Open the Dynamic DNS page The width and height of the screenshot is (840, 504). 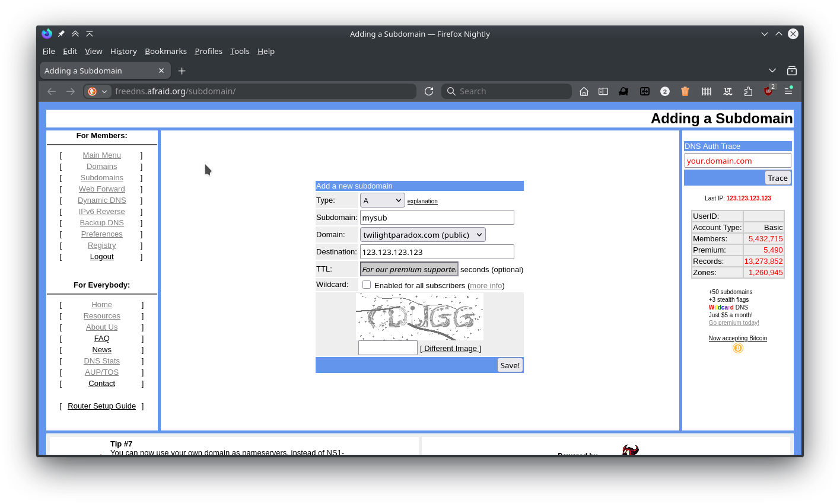(x=101, y=200)
